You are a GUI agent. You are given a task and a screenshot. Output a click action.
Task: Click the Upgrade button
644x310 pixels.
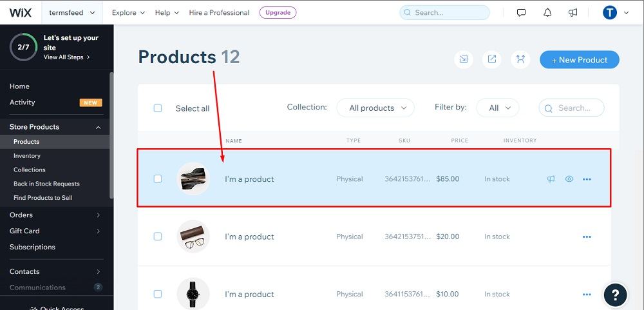[x=278, y=13]
